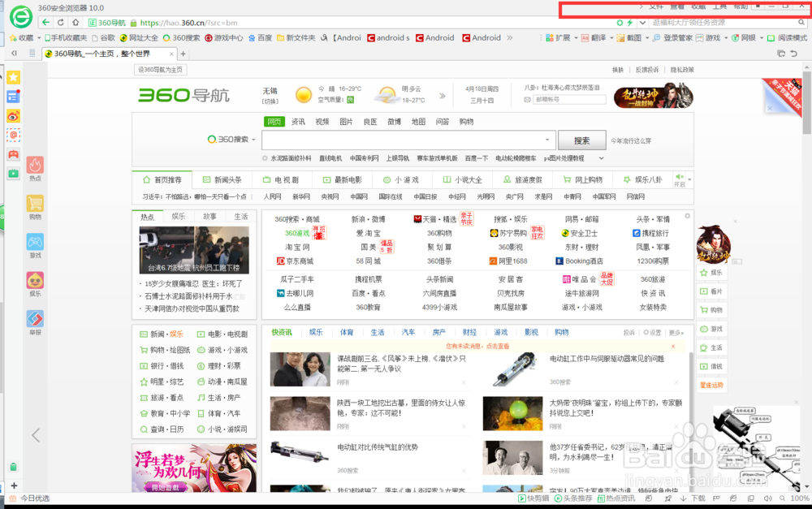812x509 pixels.
Task: Open dropdown beside the 开启 toggle
Action: coord(689,179)
